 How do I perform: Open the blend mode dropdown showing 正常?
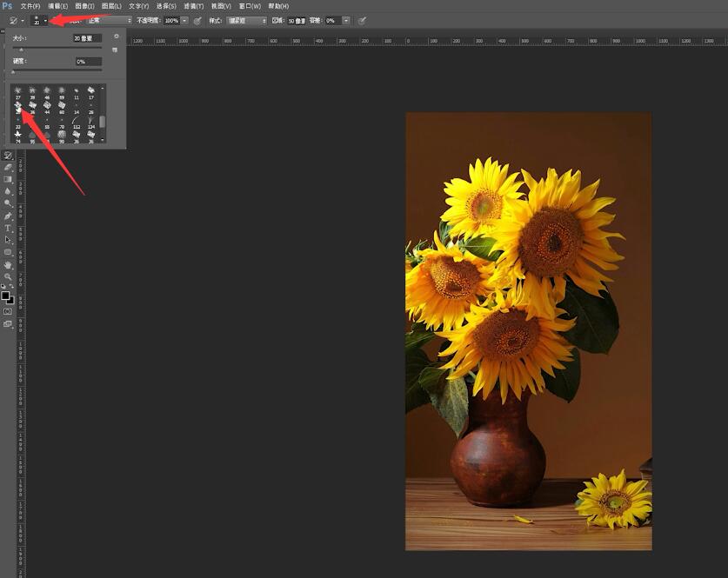tap(109, 20)
